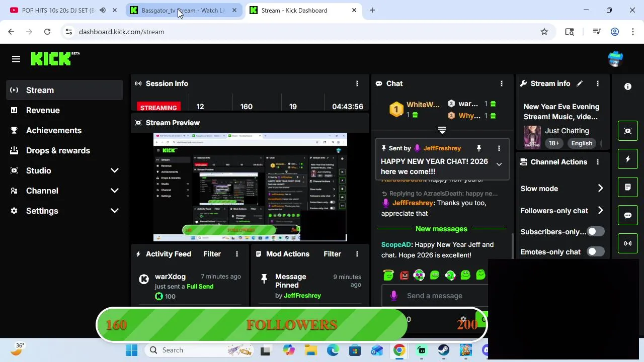Open Stream info panel options menu
Screen dimensions: 644x362
(x=598, y=83)
